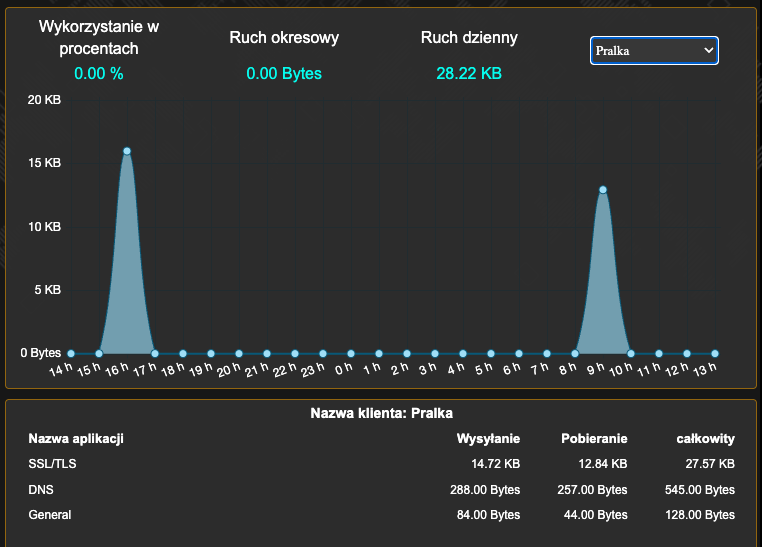The height and width of the screenshot is (547, 762).
Task: Select the data point at 14 h
Action: 71,353
